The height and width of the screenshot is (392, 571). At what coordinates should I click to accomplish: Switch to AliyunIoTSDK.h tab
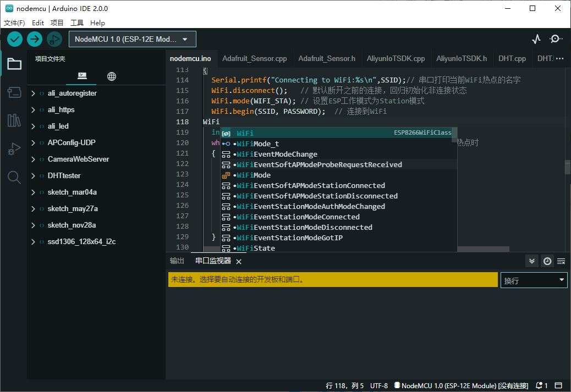click(462, 59)
